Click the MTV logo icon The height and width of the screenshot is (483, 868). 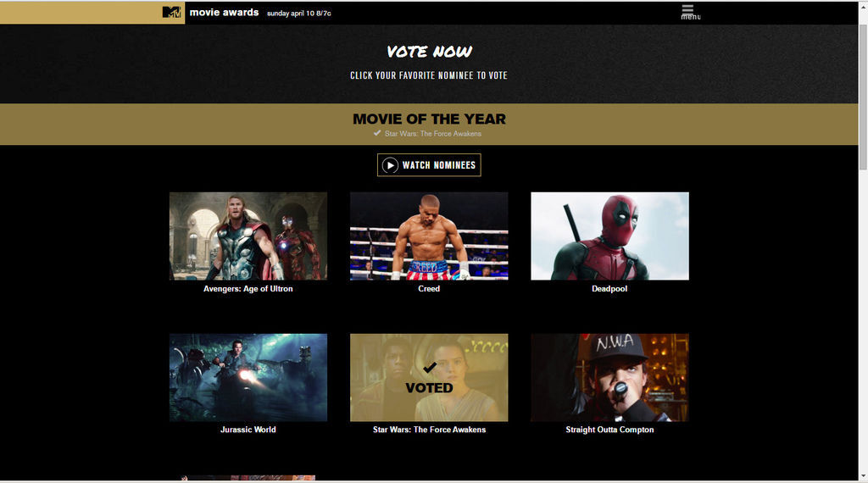point(171,12)
